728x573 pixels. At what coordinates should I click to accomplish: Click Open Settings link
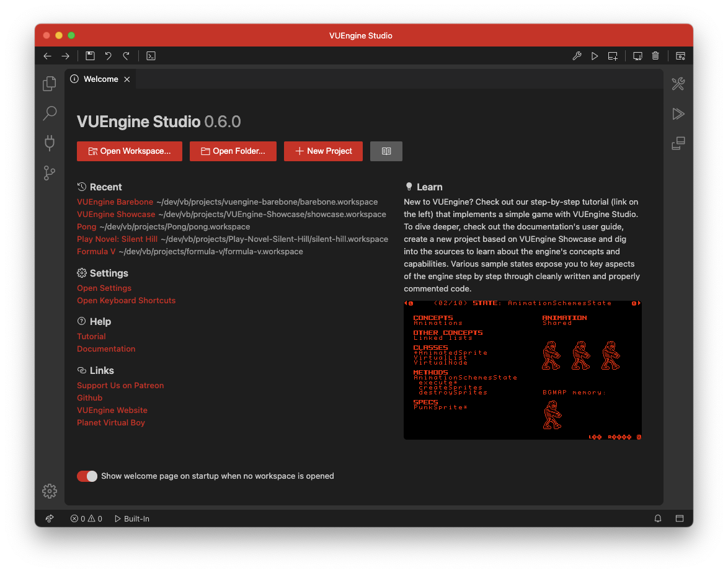pos(104,288)
